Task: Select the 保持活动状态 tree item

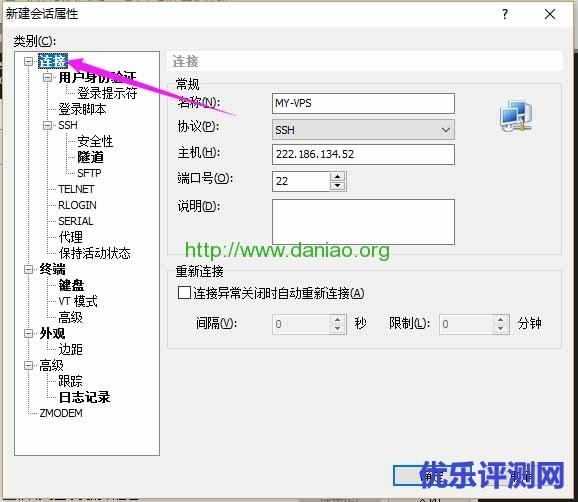Action: [x=94, y=253]
